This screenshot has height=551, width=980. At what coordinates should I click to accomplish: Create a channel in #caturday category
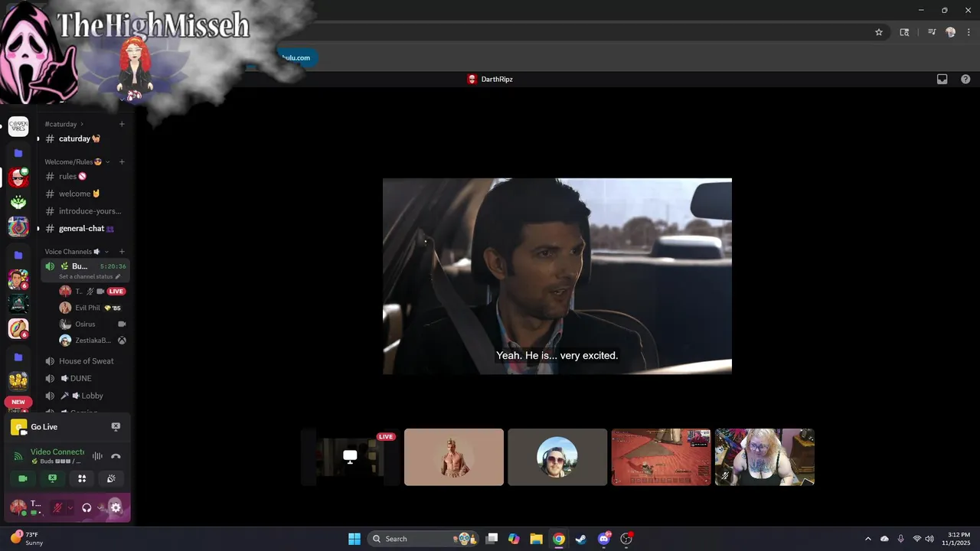(122, 124)
